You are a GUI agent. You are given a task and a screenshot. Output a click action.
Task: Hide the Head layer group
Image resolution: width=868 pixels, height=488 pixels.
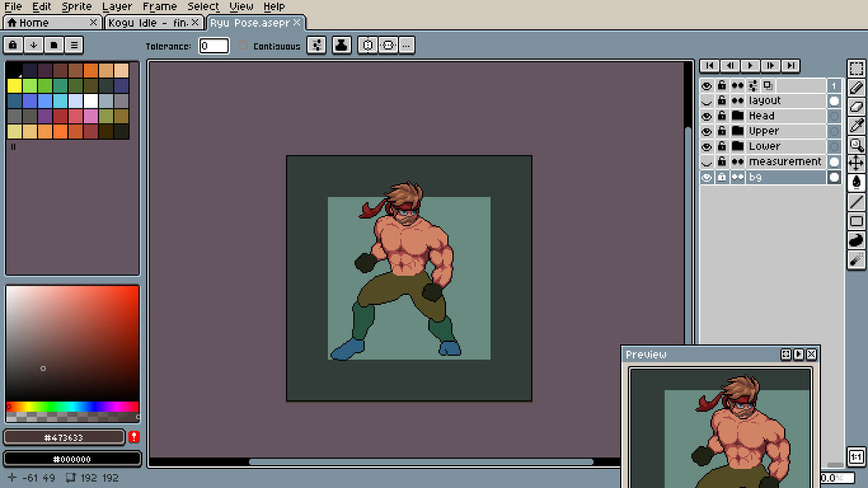pos(707,116)
